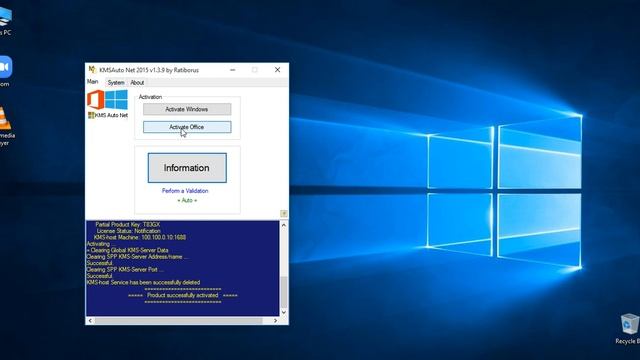Click the Activate Windows button

[x=187, y=109]
